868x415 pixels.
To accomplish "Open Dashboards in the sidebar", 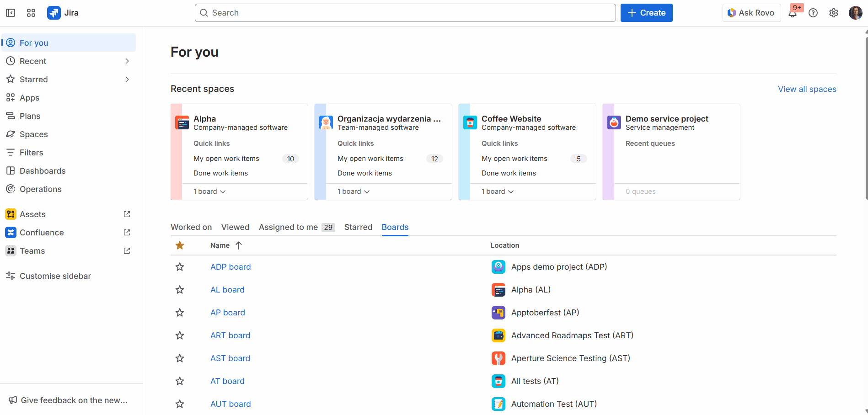I will 69,170.
